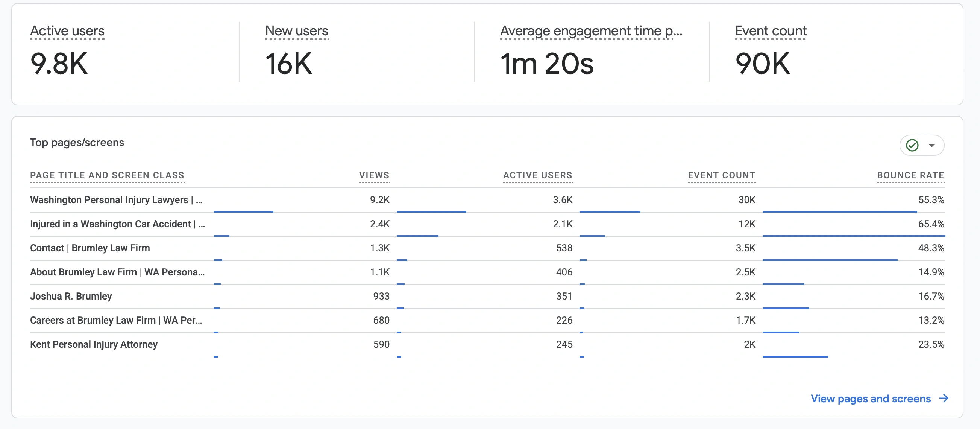Click the 55.3% bounce rate bar
Image resolution: width=980 pixels, height=429 pixels.
840,211
